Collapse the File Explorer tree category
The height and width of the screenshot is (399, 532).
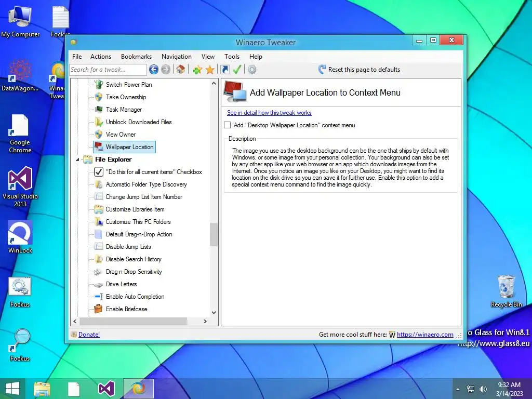77,159
